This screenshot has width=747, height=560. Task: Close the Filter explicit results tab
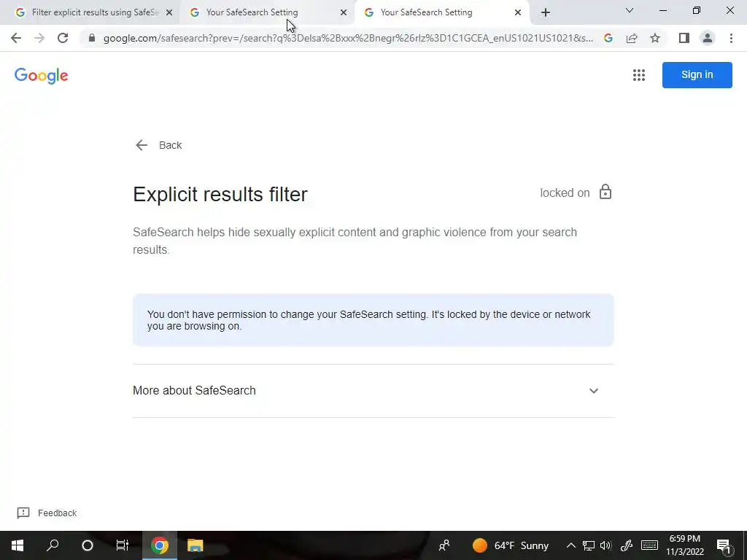169,13
